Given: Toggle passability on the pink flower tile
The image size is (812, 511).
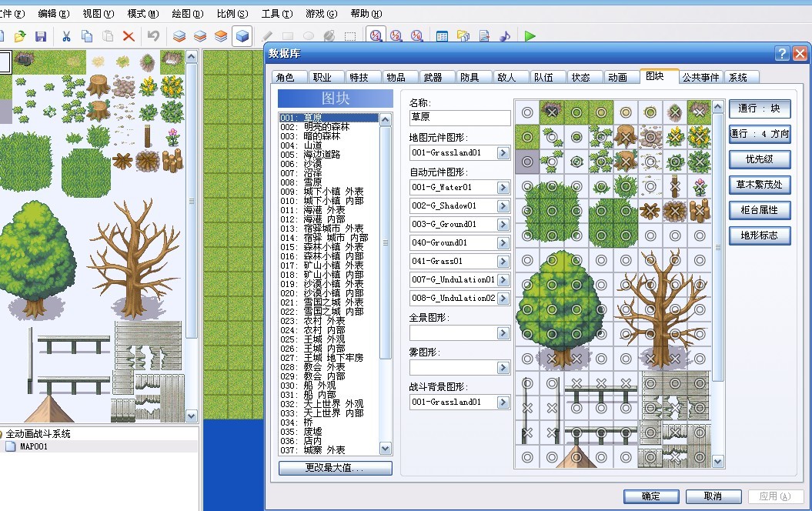Looking at the screenshot, I should [700, 186].
